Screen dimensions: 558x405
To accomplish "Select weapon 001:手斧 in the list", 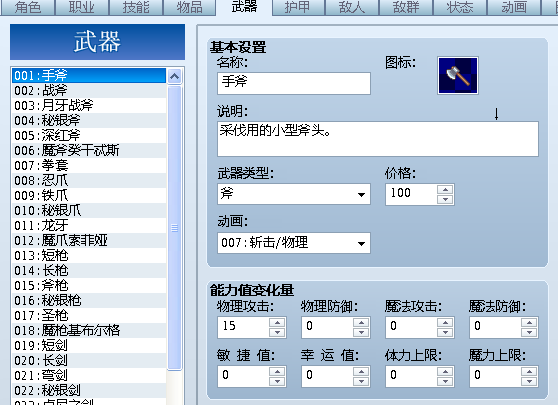I will [89, 75].
